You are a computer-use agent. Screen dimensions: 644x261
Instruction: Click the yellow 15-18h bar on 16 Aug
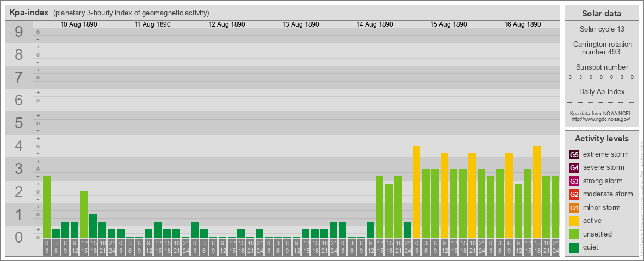click(537, 191)
